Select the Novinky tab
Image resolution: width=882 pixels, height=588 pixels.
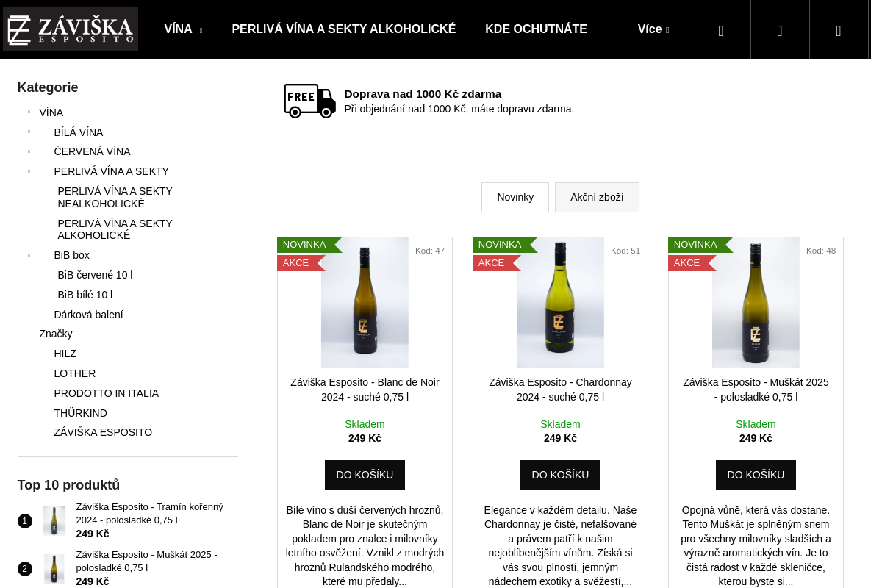click(x=515, y=197)
